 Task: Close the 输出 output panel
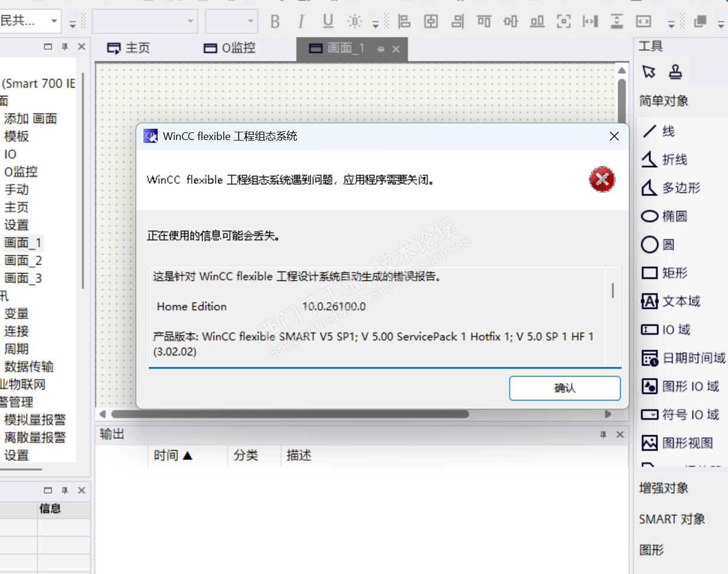click(620, 435)
